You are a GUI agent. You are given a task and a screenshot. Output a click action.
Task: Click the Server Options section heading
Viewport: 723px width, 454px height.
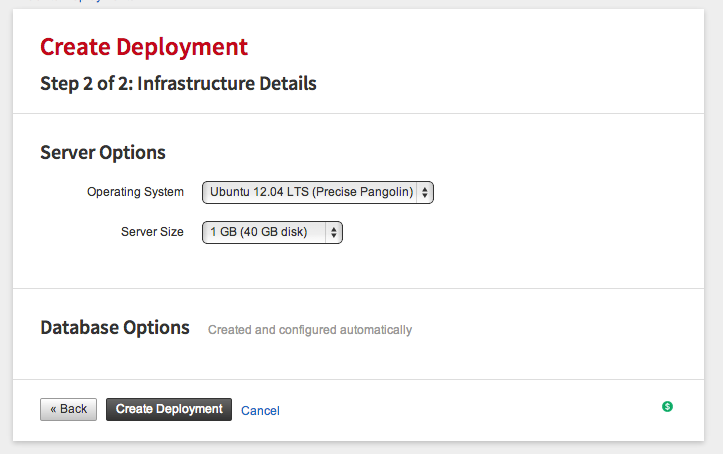(x=103, y=153)
